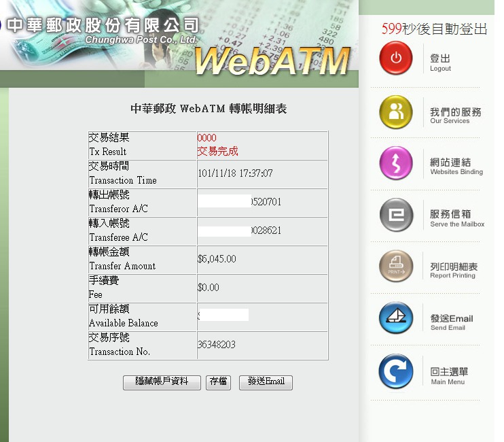Click the red Logout power icon
The width and height of the screenshot is (504, 442).
coord(396,58)
